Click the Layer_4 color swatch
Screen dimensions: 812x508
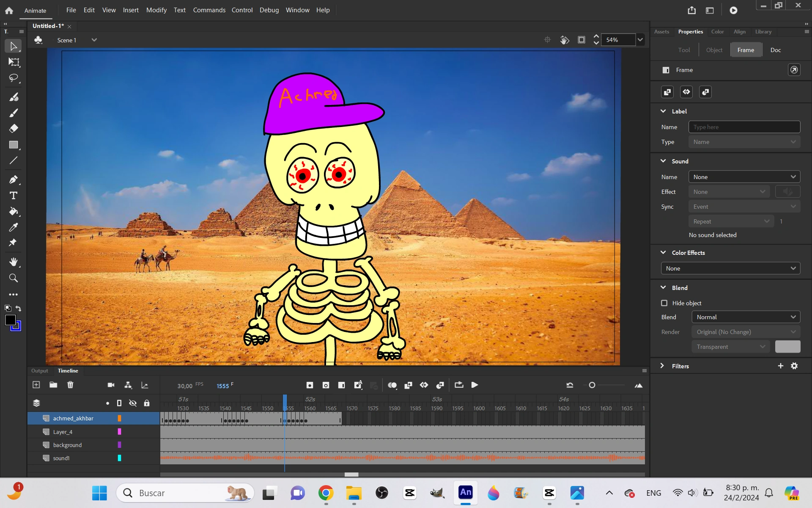(119, 432)
